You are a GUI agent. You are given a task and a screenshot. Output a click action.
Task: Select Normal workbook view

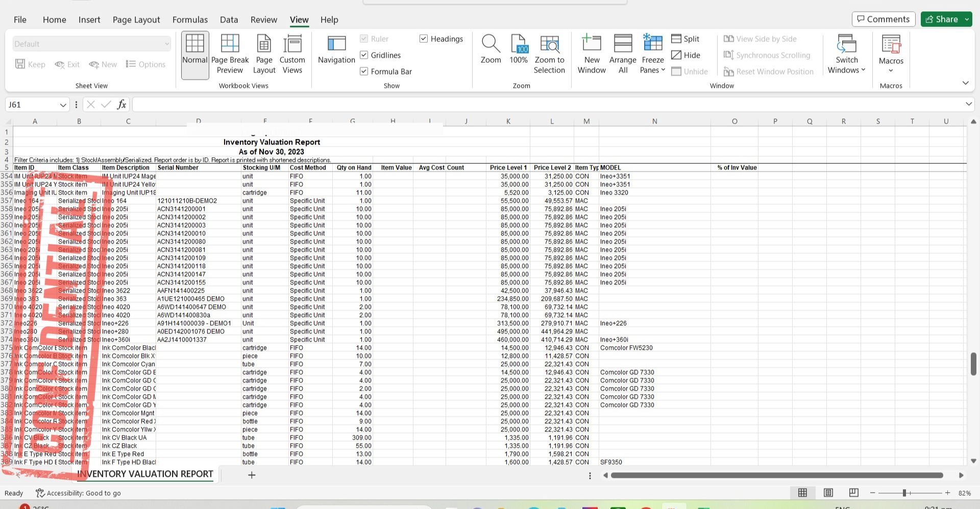pyautogui.click(x=195, y=55)
